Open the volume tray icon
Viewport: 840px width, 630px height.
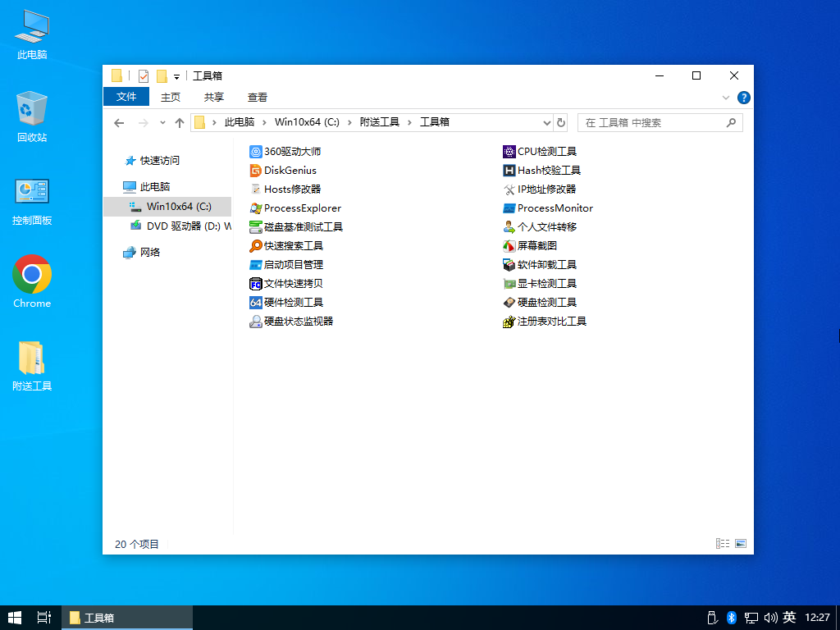(x=770, y=618)
